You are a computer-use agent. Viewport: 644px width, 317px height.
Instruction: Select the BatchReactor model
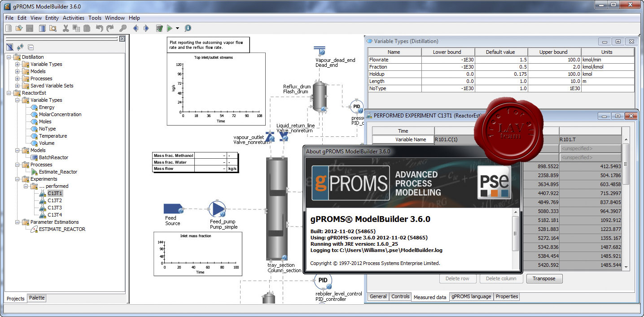53,157
